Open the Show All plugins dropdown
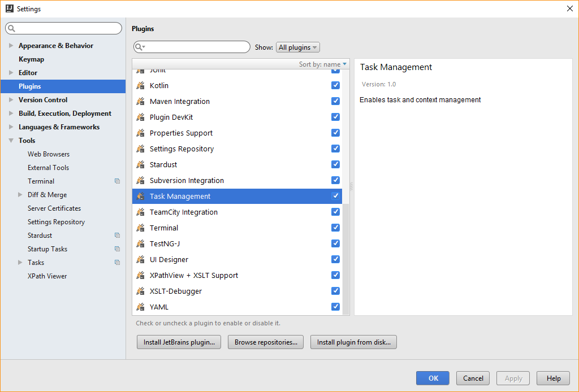This screenshot has height=392, width=579. click(x=298, y=47)
